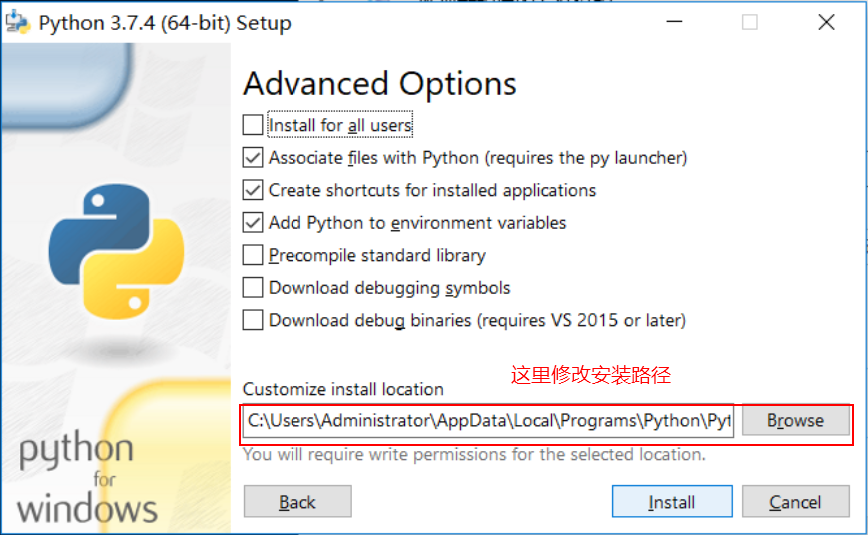The height and width of the screenshot is (535, 868).
Task: Check Precompile standard library
Action: (x=254, y=255)
